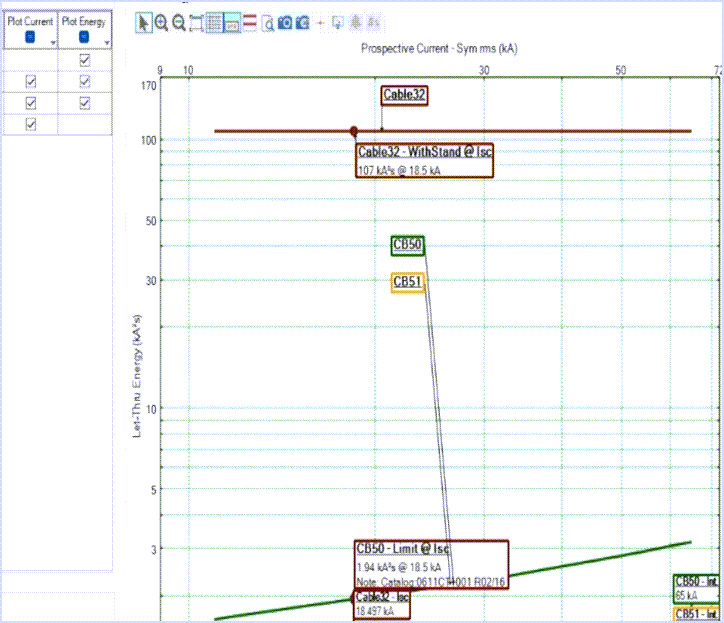Image resolution: width=724 pixels, height=623 pixels.
Task: Toggle Plot Current checkbox in fourth row
Action: point(30,124)
